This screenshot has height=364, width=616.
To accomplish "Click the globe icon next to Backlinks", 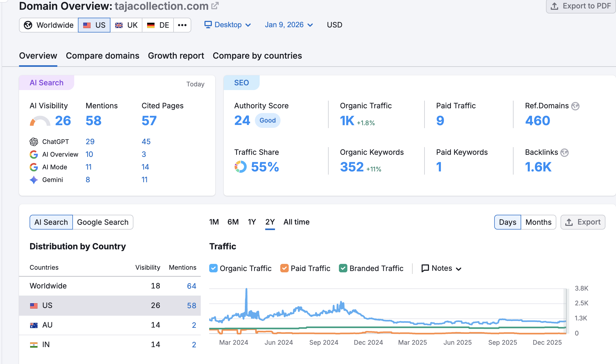I will (564, 153).
